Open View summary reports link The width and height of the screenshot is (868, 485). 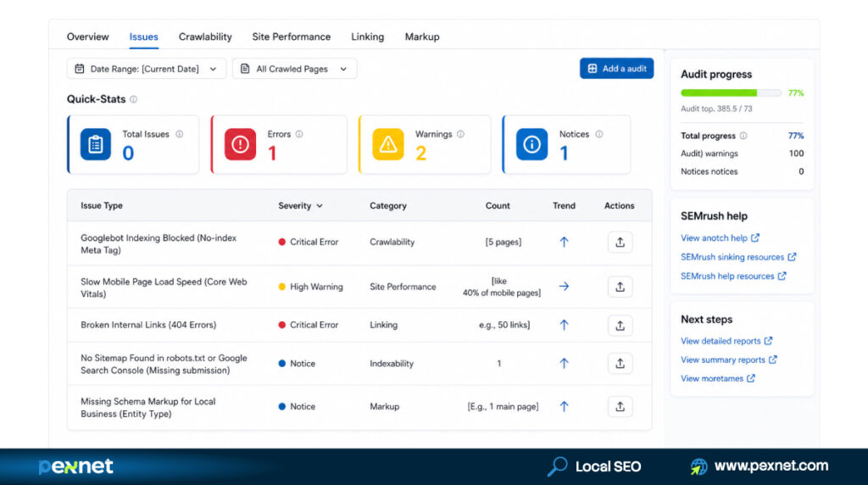728,360
